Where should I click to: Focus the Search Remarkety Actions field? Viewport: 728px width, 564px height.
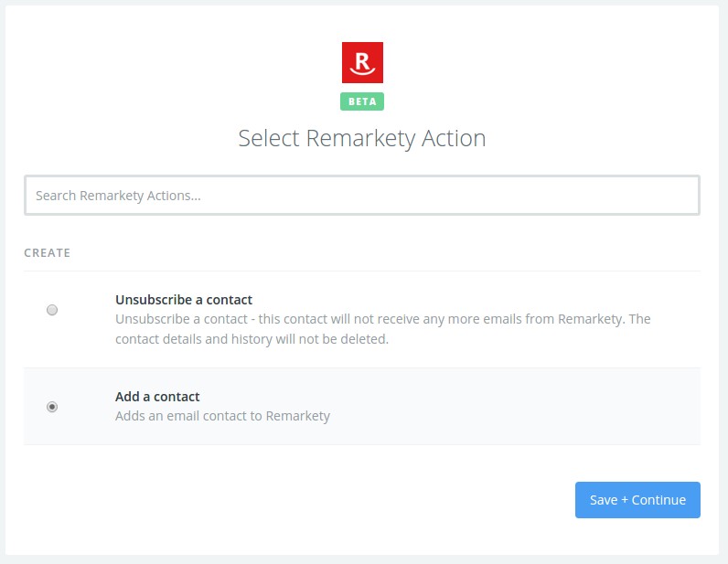362,195
